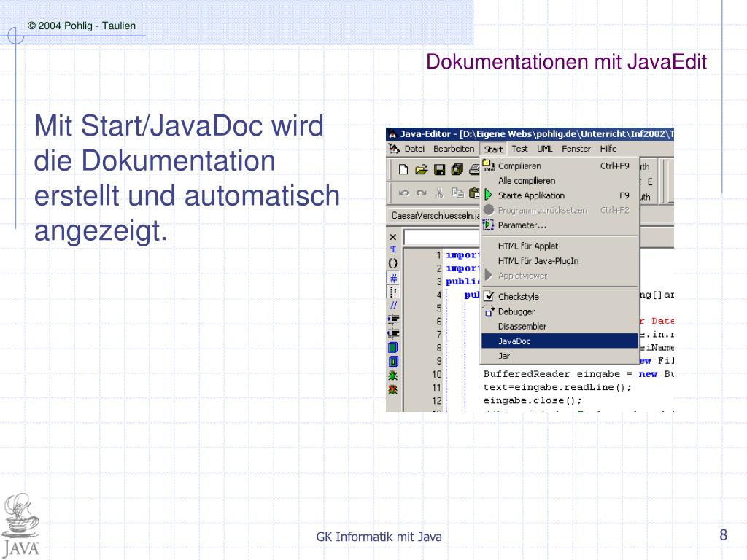Click the slide page number 8
This screenshot has height=560, width=747.
click(723, 534)
